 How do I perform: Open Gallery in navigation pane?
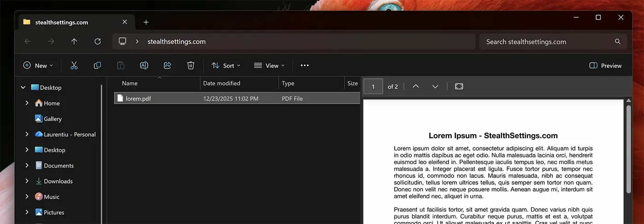(x=48, y=119)
